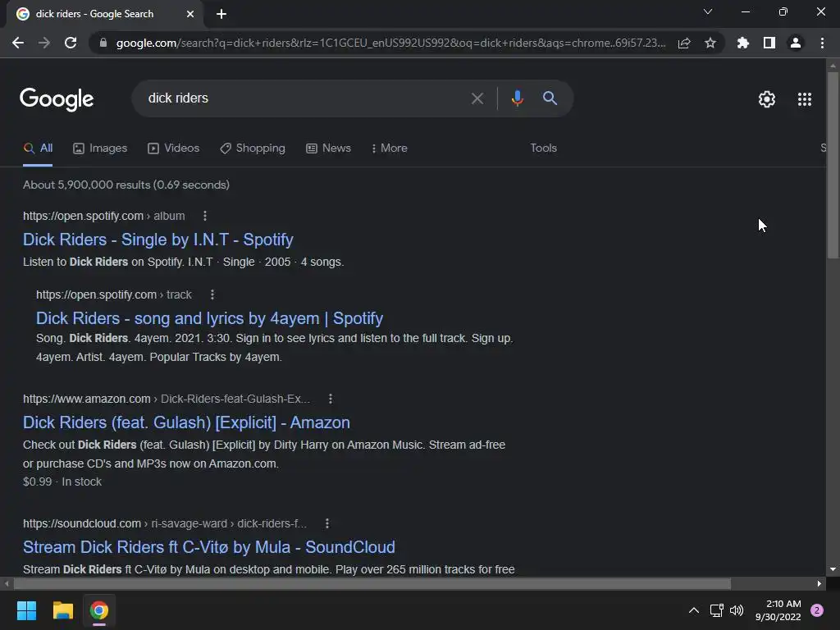The image size is (840, 630).
Task: Reload the Google search page
Action: [71, 43]
